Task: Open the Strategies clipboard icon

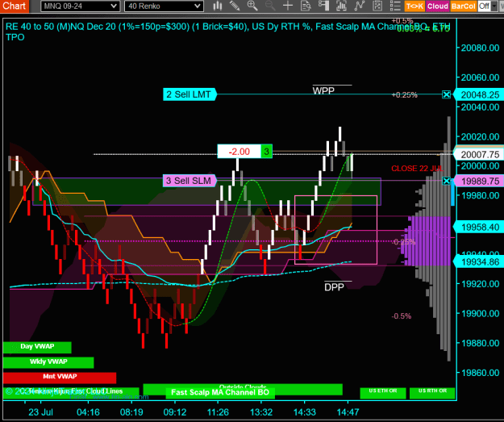Action: (x=377, y=6)
